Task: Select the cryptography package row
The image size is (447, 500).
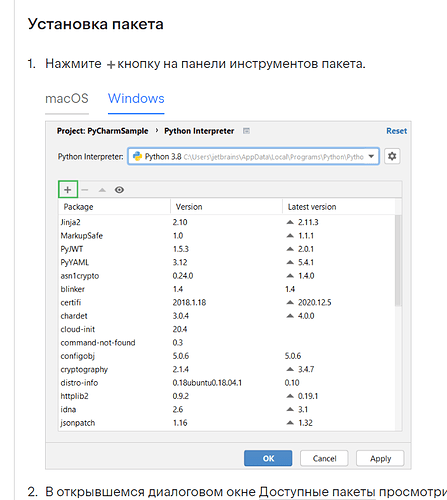Action: point(227,369)
